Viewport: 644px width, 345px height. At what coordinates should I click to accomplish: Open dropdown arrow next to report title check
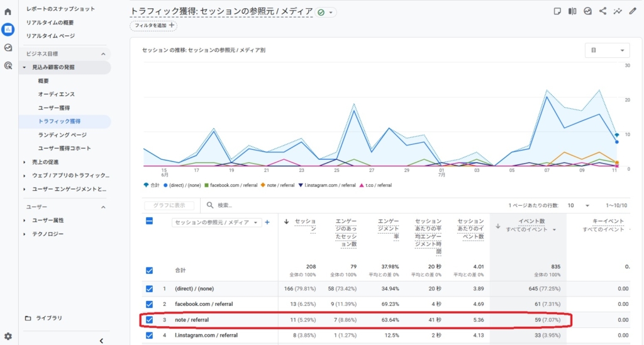[331, 13]
